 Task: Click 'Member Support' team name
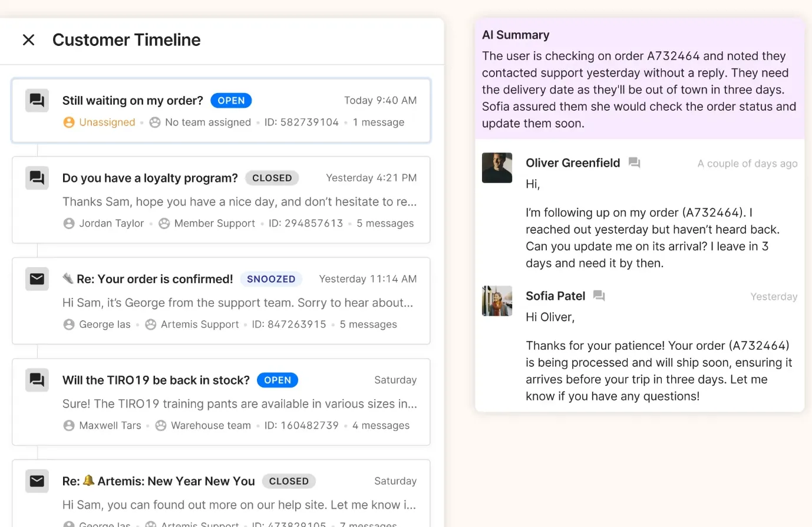click(214, 224)
